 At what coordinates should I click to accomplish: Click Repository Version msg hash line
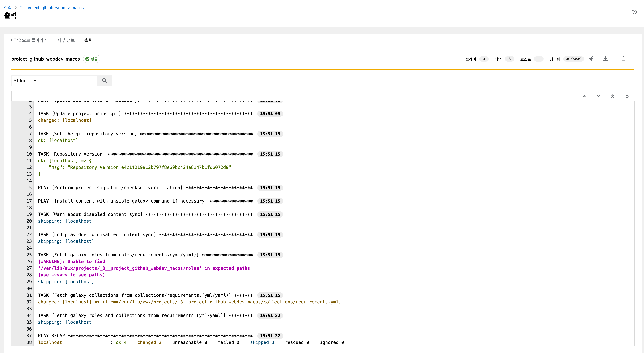click(140, 167)
